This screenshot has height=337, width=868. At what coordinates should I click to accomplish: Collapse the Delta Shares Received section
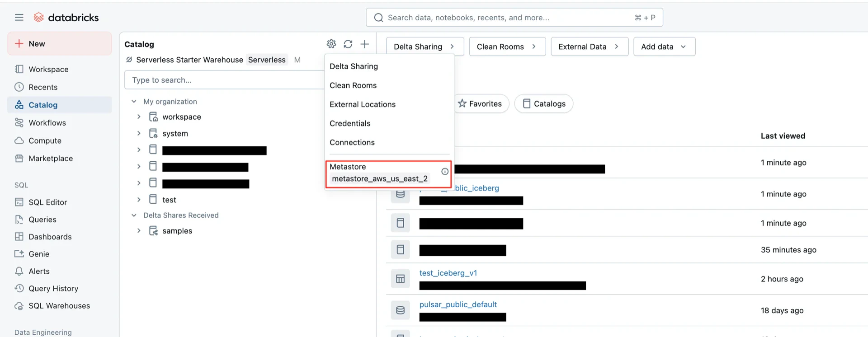[134, 215]
